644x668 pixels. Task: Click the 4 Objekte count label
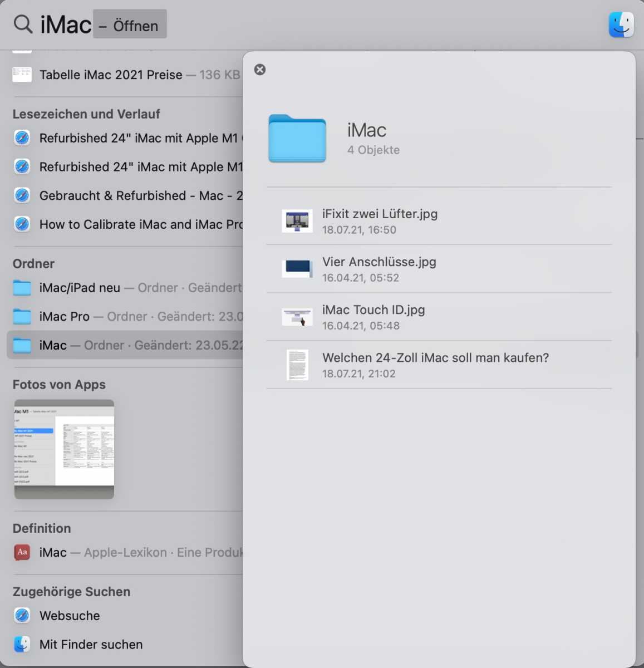(x=373, y=150)
